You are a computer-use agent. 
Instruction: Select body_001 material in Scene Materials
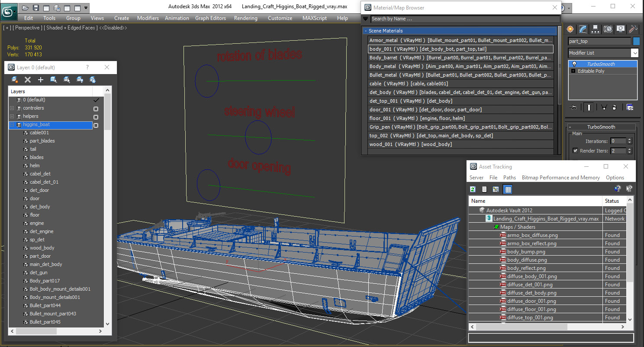point(460,49)
